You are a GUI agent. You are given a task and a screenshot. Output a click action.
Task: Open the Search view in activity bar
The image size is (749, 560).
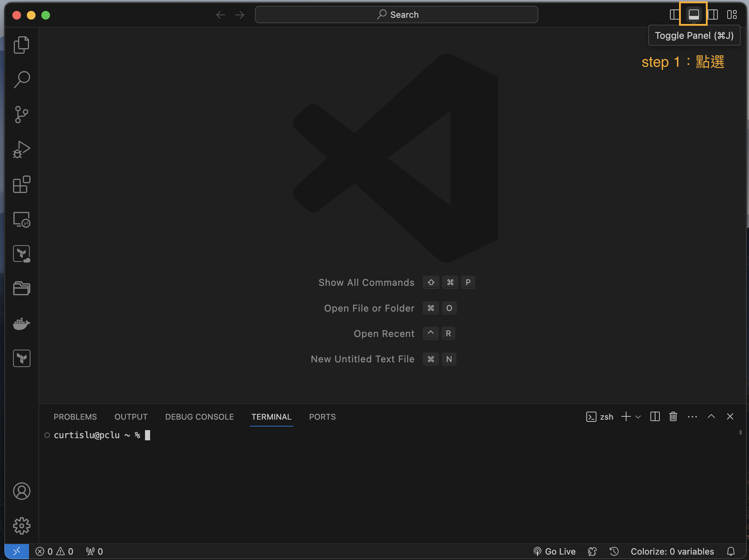pos(21,79)
